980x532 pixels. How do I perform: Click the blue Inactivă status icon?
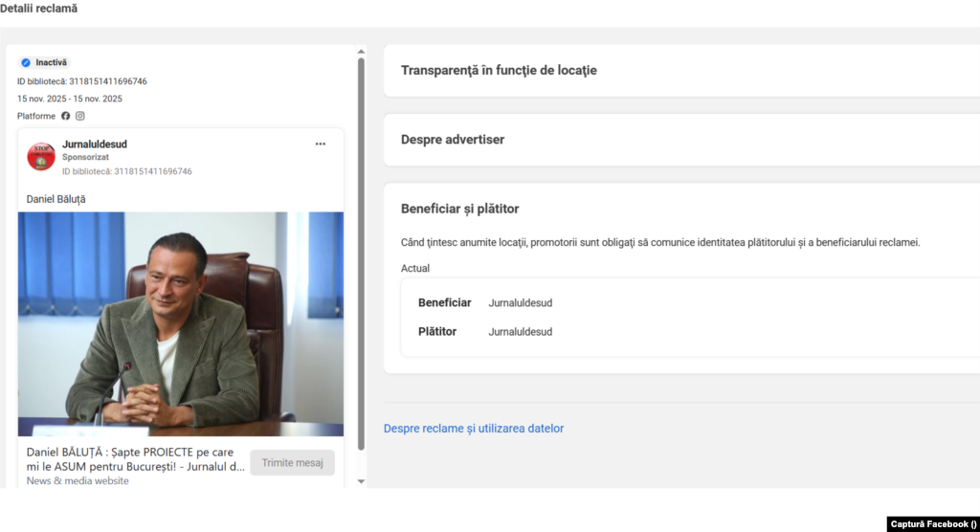tap(26, 62)
